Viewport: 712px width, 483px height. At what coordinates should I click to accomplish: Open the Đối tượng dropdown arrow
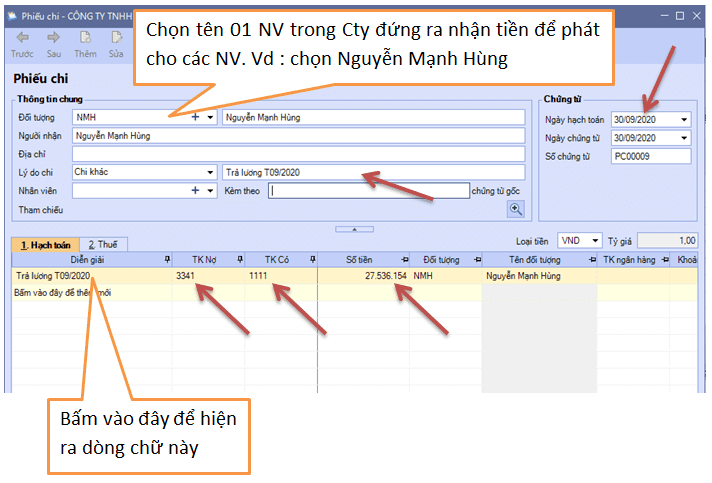(210, 118)
